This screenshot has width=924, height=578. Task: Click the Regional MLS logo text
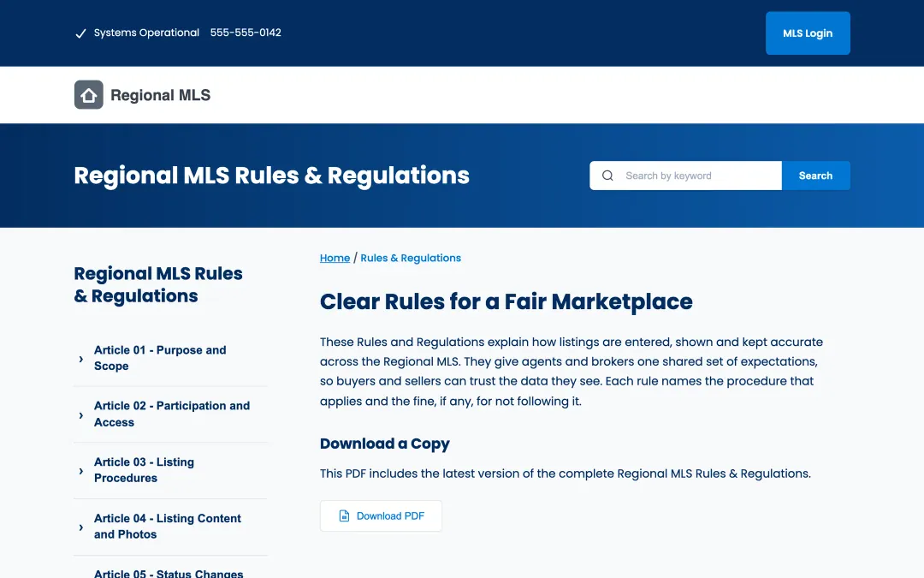click(x=160, y=95)
